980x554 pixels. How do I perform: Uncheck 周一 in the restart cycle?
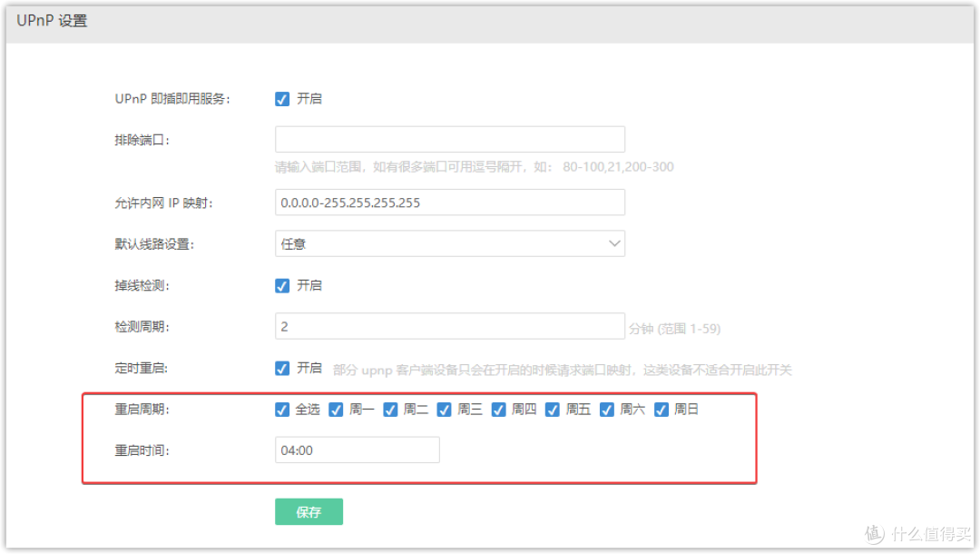click(336, 410)
